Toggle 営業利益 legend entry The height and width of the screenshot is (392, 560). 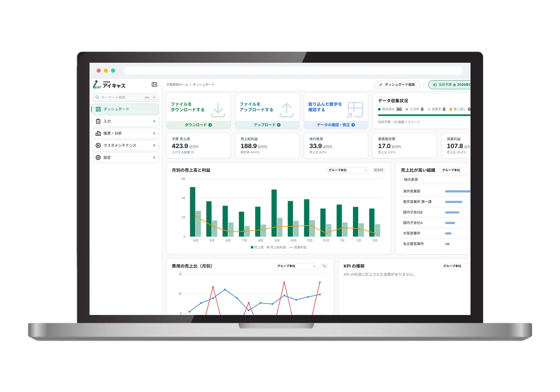pyautogui.click(x=298, y=247)
